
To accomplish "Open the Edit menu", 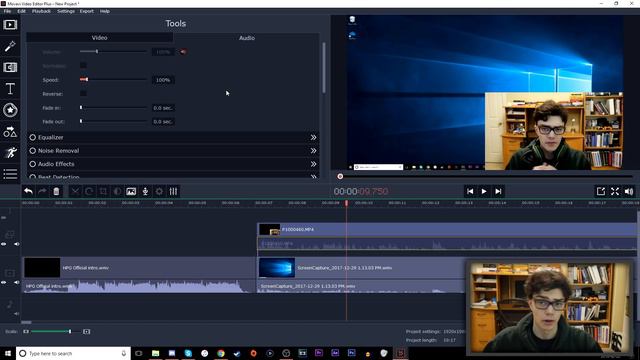I will (x=22, y=11).
